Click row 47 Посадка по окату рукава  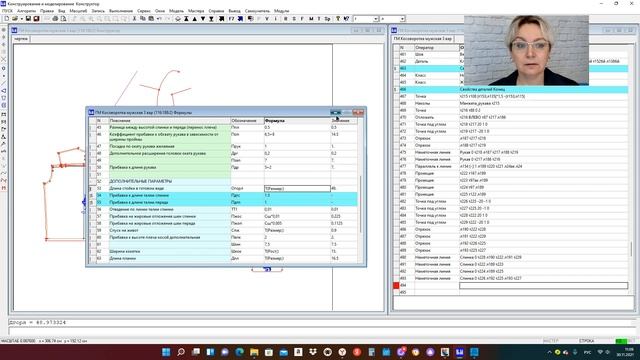click(224, 146)
